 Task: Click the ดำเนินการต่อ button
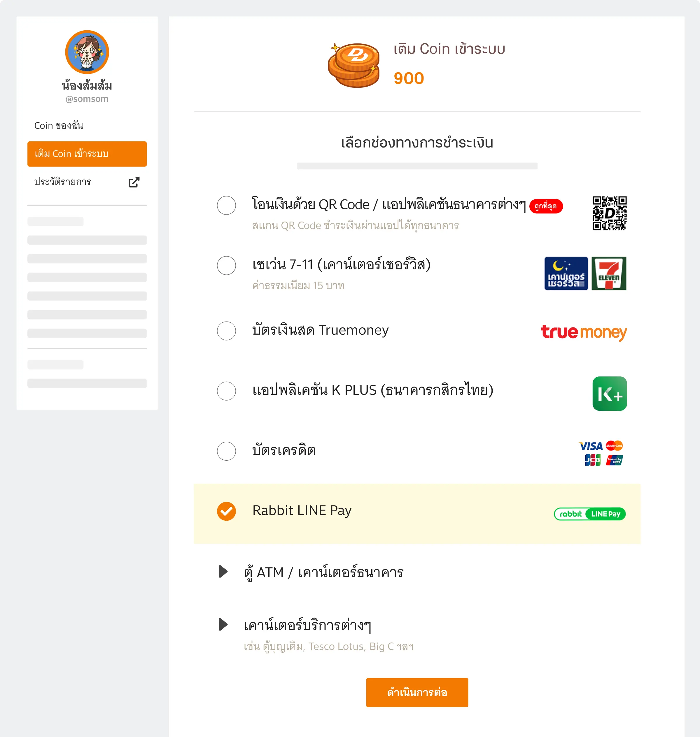click(417, 692)
